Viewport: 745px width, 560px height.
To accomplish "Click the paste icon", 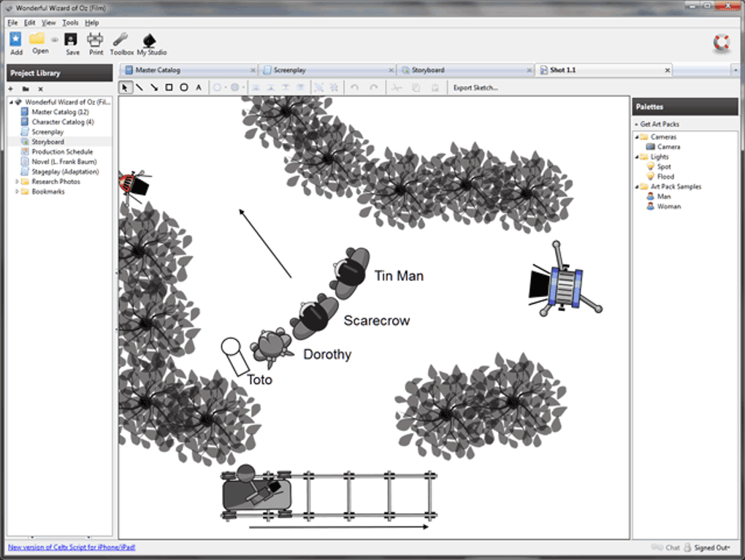I will [435, 88].
